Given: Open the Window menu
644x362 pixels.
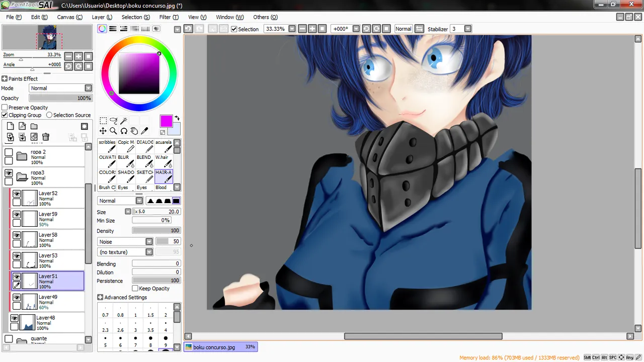Looking at the screenshot, I should (229, 17).
